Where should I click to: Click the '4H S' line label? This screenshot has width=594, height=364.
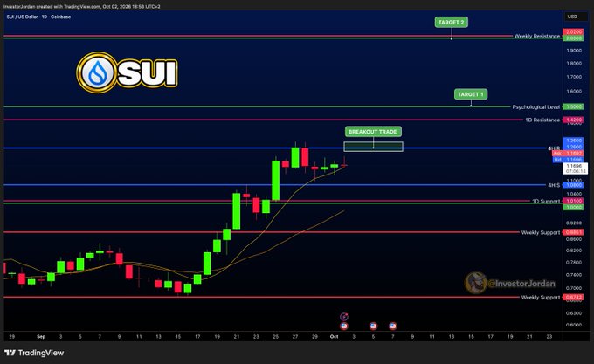click(x=554, y=185)
